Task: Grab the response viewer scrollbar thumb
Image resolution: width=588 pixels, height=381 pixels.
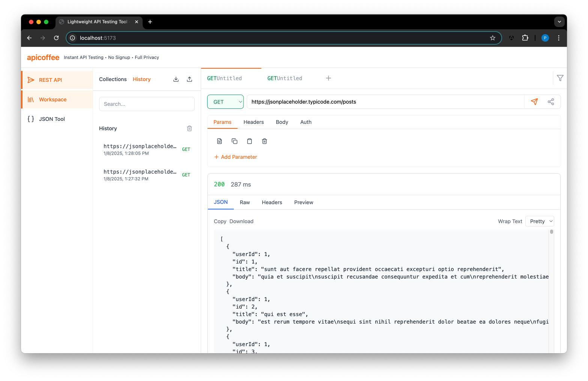Action: tap(552, 232)
